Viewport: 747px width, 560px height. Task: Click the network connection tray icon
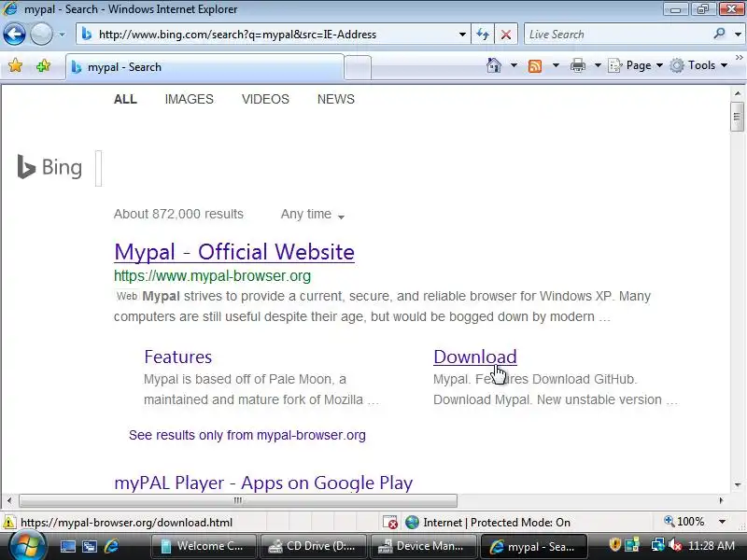[x=657, y=544]
